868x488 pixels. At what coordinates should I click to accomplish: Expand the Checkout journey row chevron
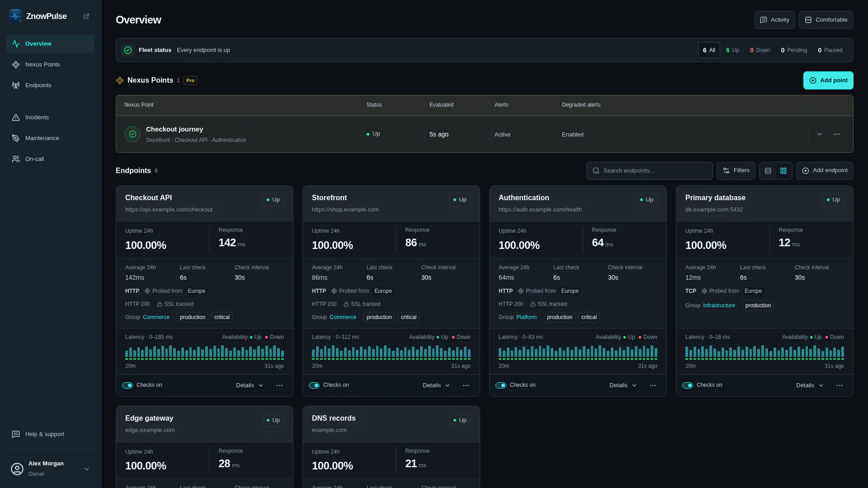click(820, 134)
